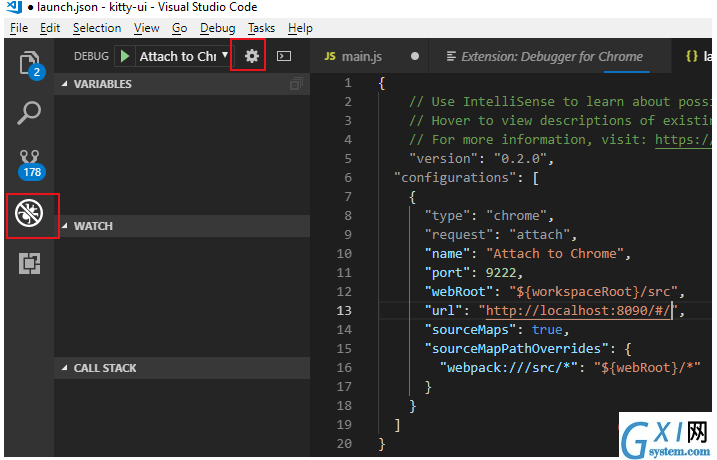This screenshot has height=460, width=717.
Task: Click the "version" key on line 5
Action: point(443,159)
